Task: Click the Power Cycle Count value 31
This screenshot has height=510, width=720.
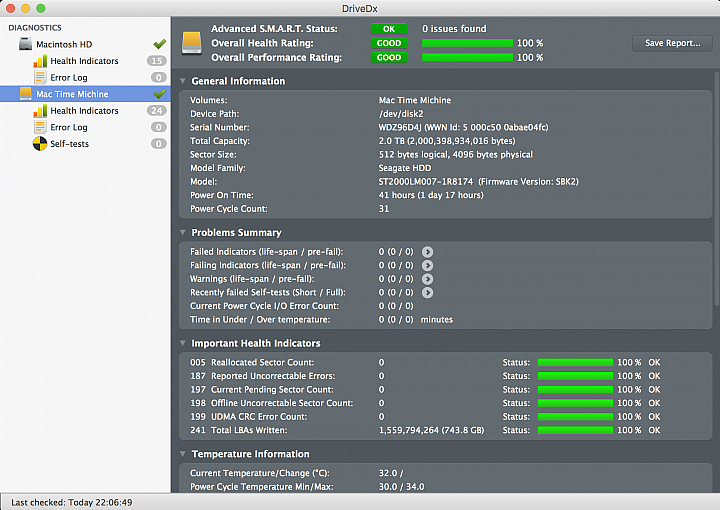Action: point(384,208)
